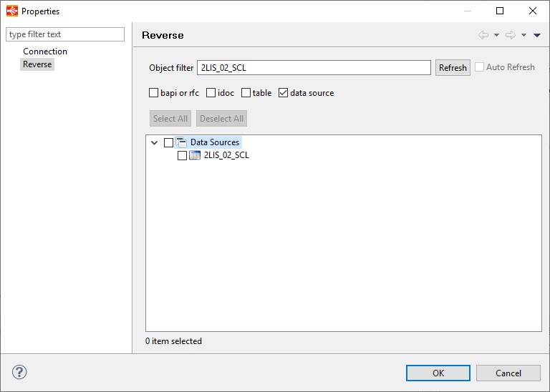This screenshot has width=550, height=392.
Task: Click the Select All button
Action: tap(170, 119)
